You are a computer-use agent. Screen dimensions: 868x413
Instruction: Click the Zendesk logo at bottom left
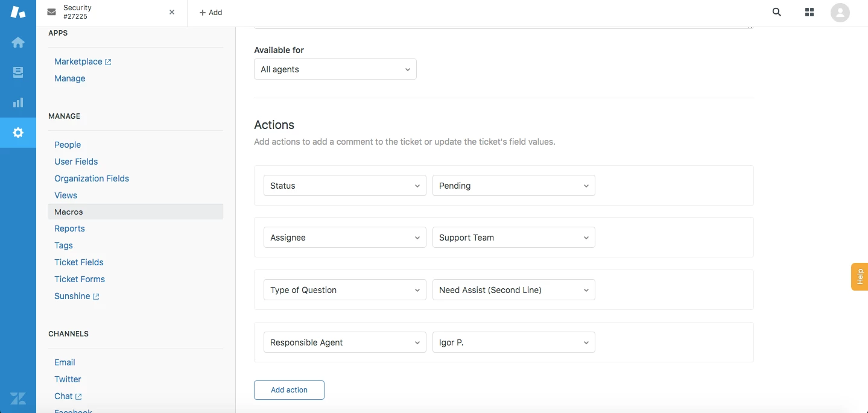coord(18,398)
